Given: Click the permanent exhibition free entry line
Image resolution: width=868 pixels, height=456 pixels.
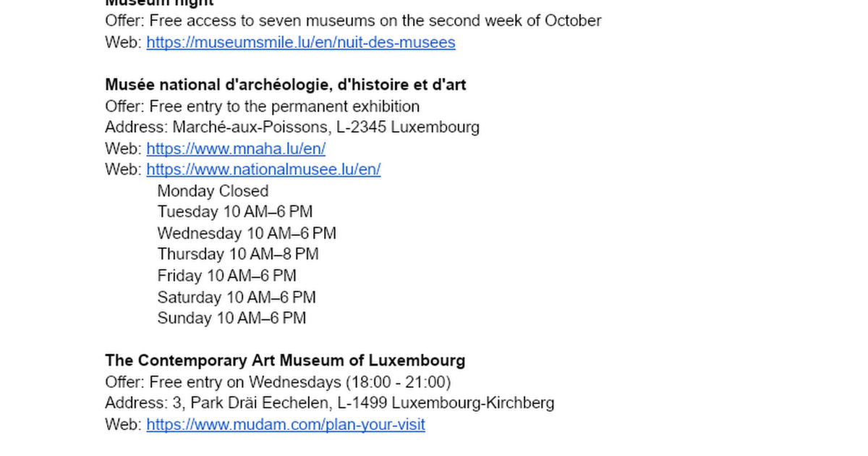Looking at the screenshot, I should click(x=262, y=107).
